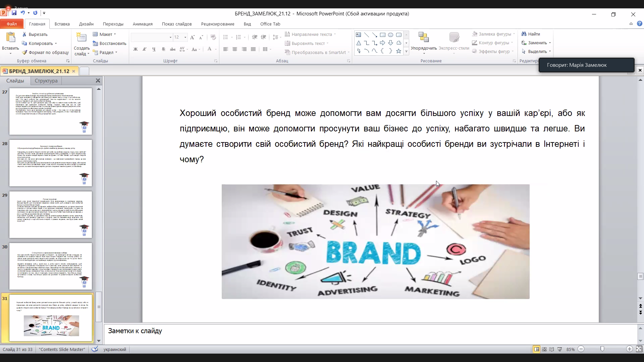
Task: Align text right toggle
Action: (x=244, y=49)
